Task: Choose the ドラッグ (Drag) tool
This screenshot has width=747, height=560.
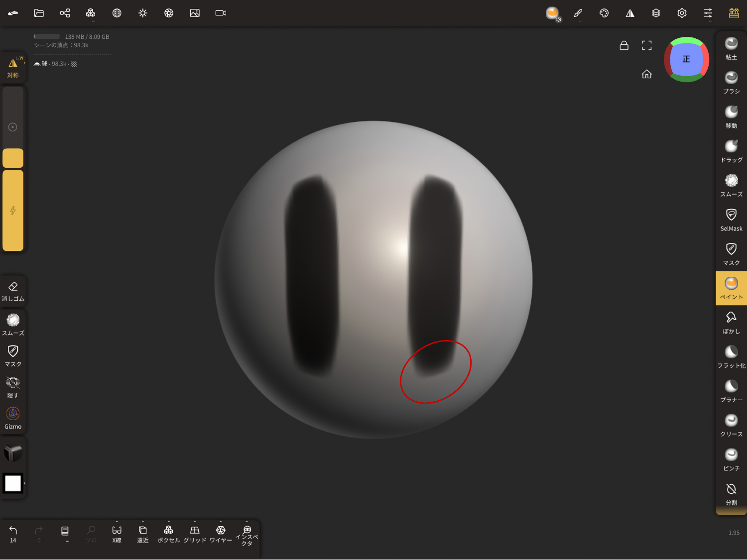Action: tap(731, 151)
